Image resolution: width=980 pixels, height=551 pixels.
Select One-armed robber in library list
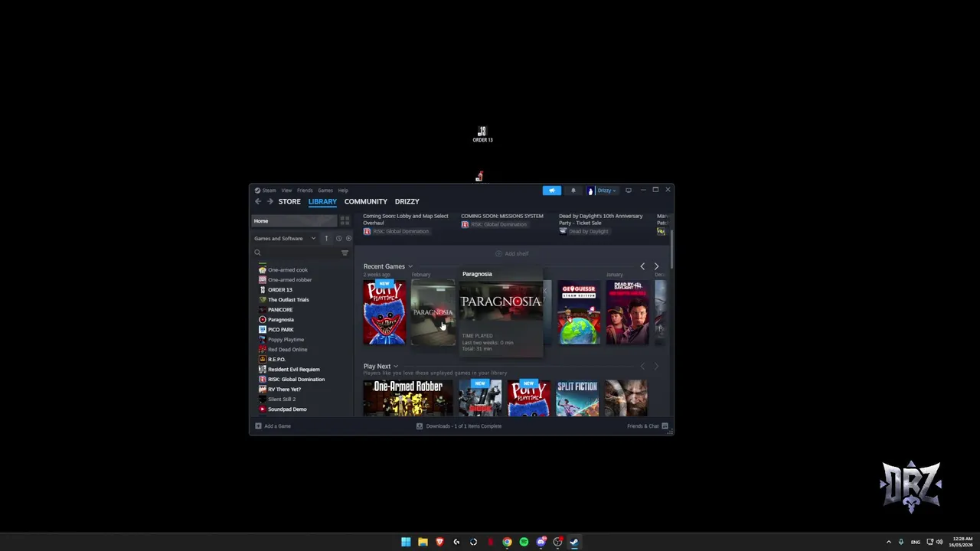(289, 279)
